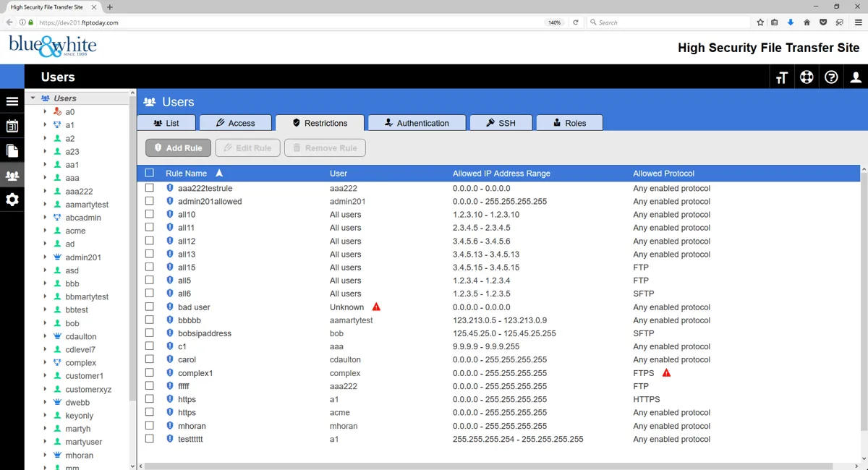The width and height of the screenshot is (868, 470).
Task: Open the files icon in left sidebar
Action: click(12, 151)
